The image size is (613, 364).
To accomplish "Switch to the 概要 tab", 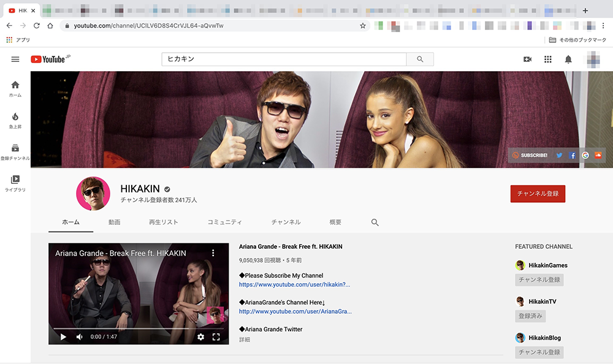I will tap(335, 222).
